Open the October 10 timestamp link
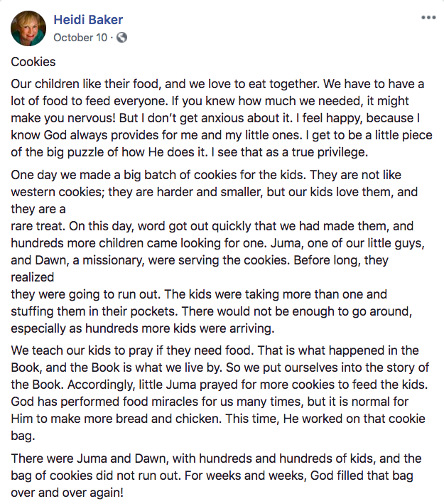This screenshot has height=504, width=444. click(79, 37)
